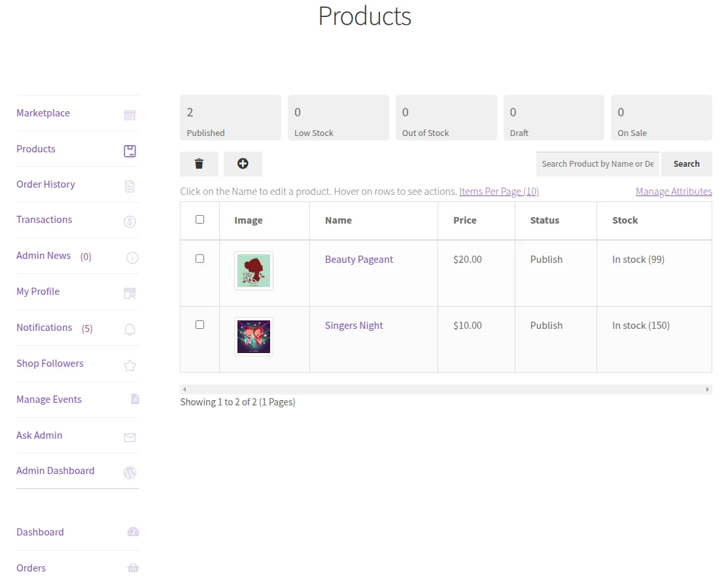Select Order History in the sidebar menu
The width and height of the screenshot is (728, 578).
(46, 184)
